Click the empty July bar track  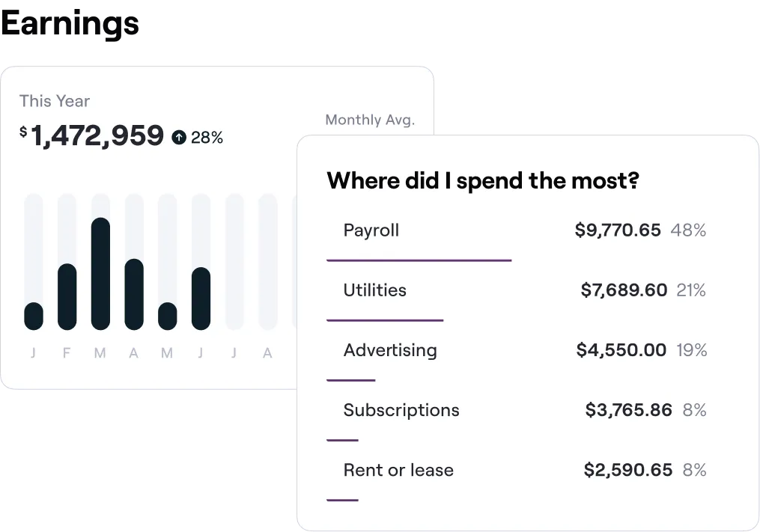click(234, 262)
